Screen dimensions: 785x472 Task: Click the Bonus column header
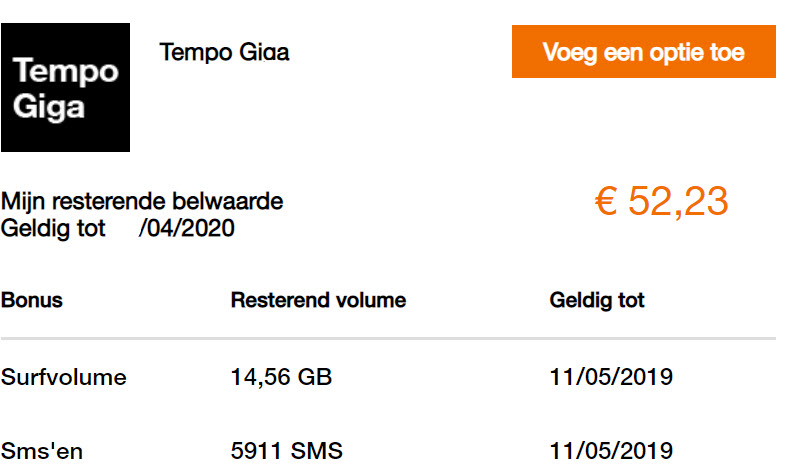[x=31, y=300]
